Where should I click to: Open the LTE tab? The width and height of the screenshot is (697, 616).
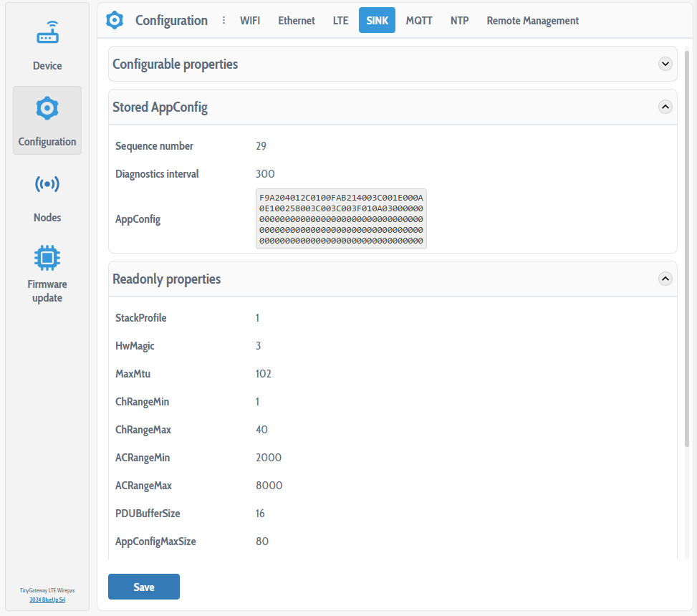(340, 21)
